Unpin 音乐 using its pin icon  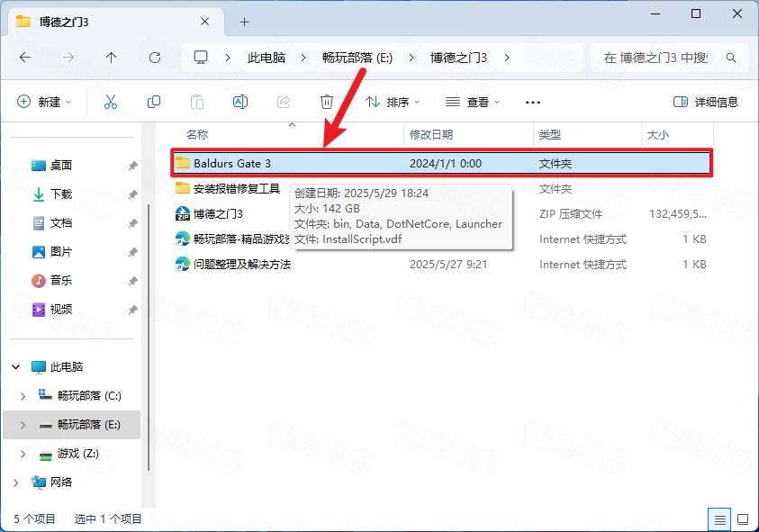coord(132,281)
